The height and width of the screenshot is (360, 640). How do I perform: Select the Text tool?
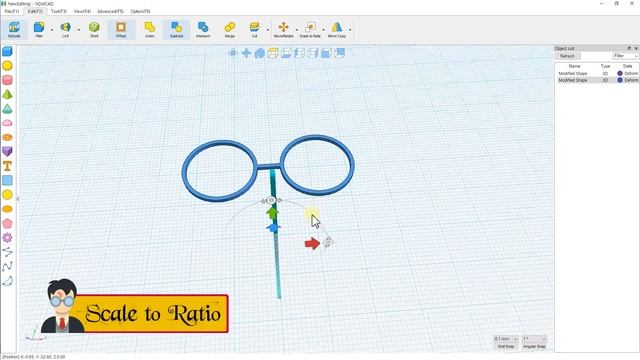click(x=7, y=166)
